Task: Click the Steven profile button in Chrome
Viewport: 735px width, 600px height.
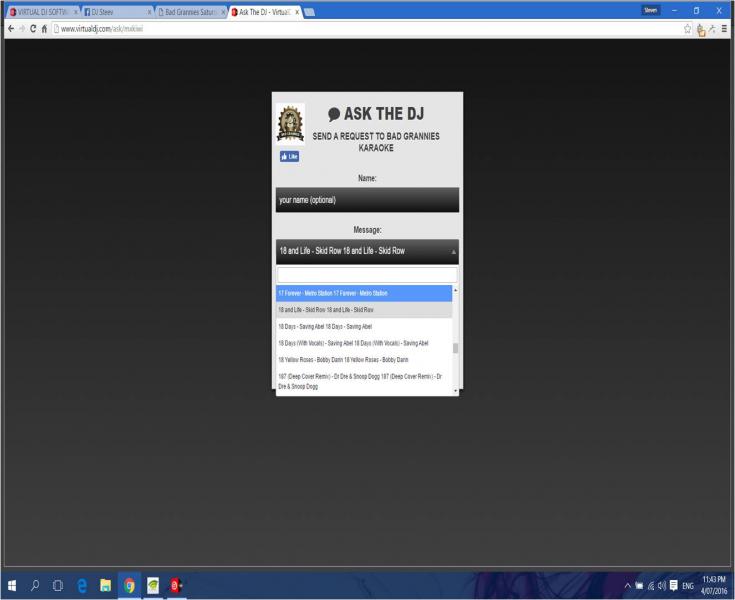Action: click(x=651, y=10)
